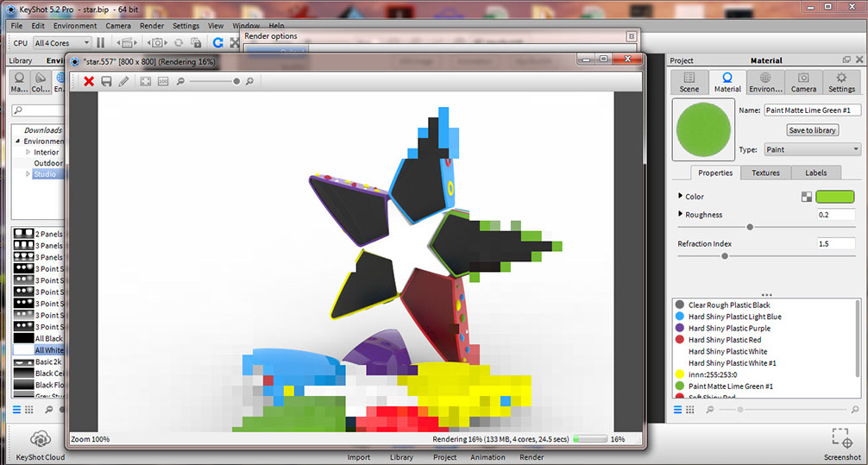
Task: Open the Edit menu
Action: point(38,26)
